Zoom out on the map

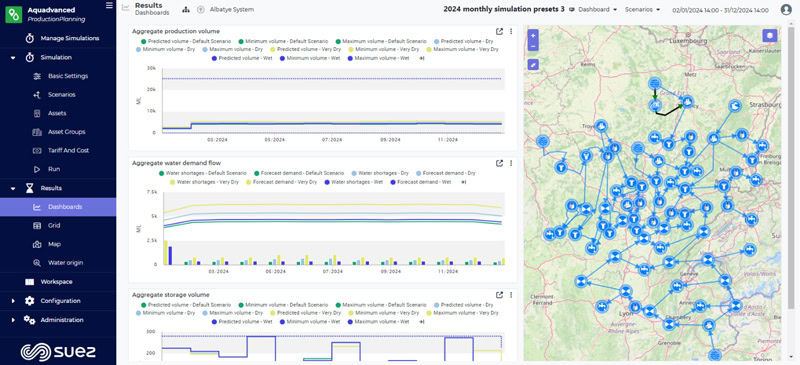tap(533, 46)
